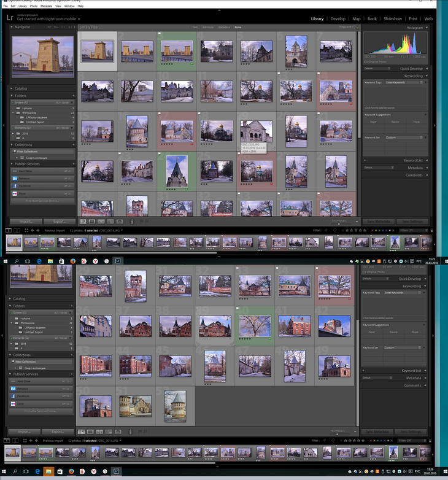Filter by green color label in upper filmstrip bar
This screenshot has height=480, width=448.
380,230
